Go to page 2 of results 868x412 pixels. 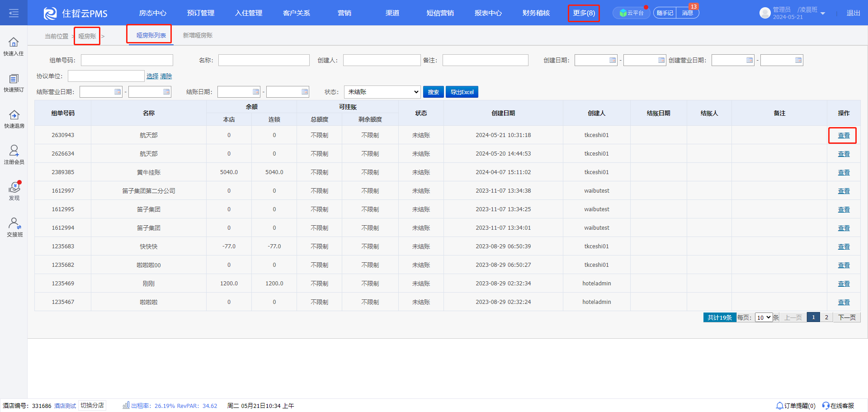(x=826, y=317)
